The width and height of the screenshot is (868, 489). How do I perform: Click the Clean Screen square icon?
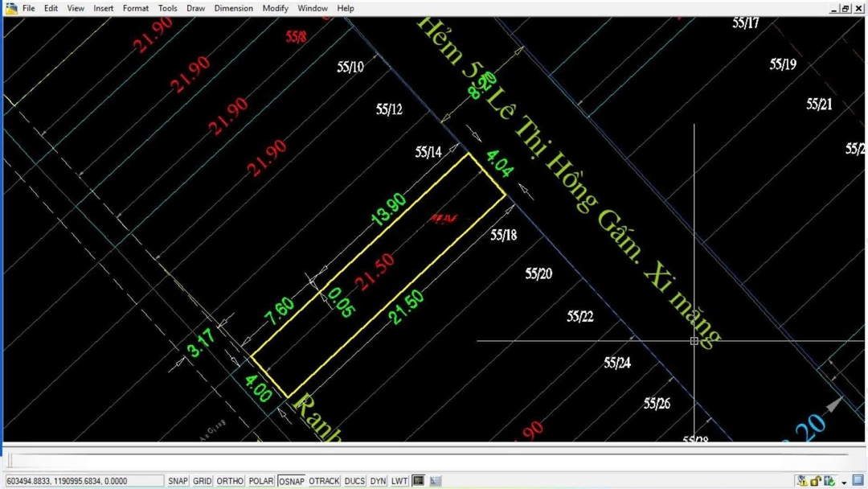(x=858, y=481)
